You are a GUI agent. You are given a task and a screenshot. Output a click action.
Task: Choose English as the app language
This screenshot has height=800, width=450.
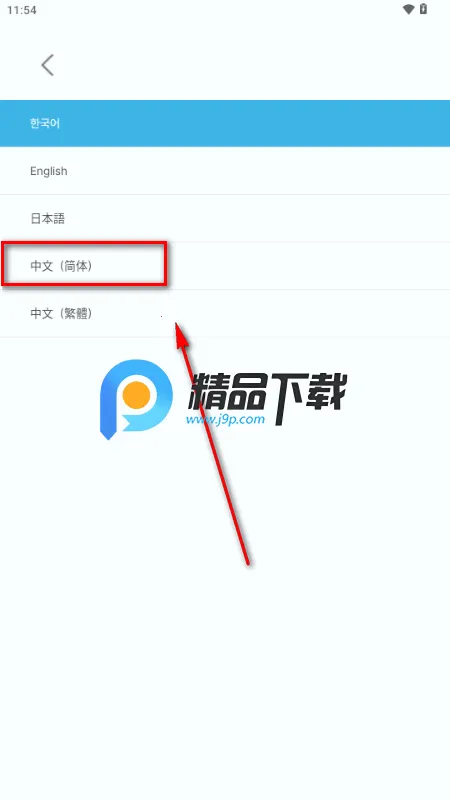point(225,171)
